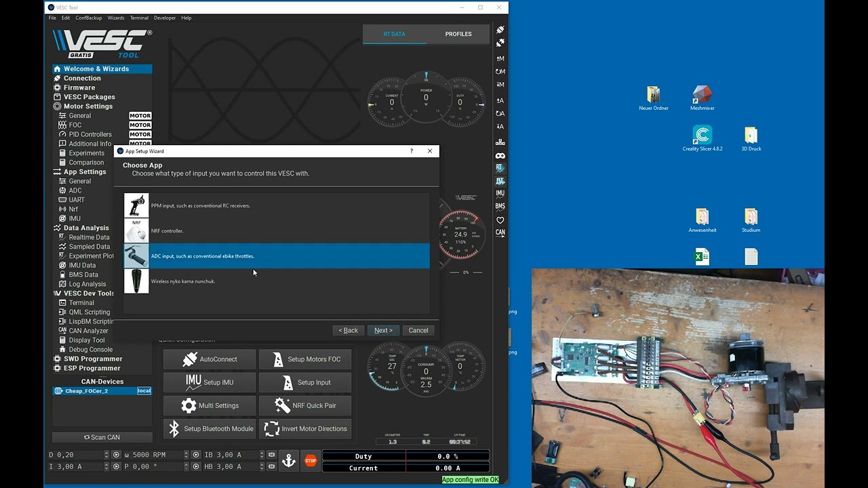Open Creality Slicer 4.8.2 desktop icon
The width and height of the screenshot is (868, 488).
(x=702, y=138)
